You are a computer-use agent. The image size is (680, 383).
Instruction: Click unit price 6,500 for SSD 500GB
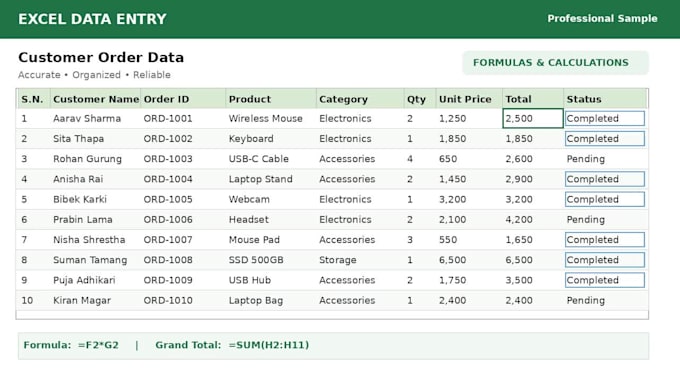click(452, 260)
